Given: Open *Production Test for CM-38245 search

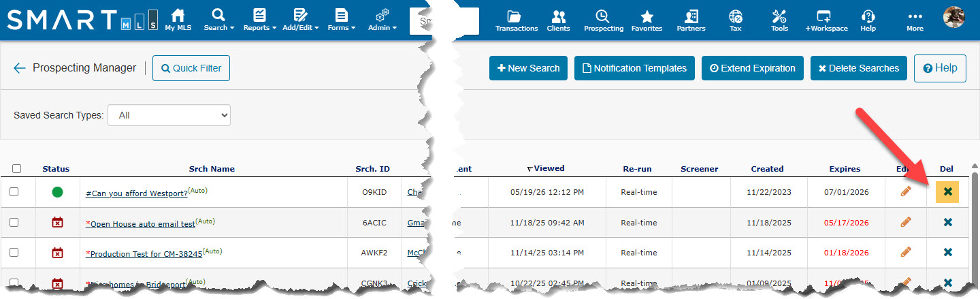Looking at the screenshot, I should coord(144,253).
